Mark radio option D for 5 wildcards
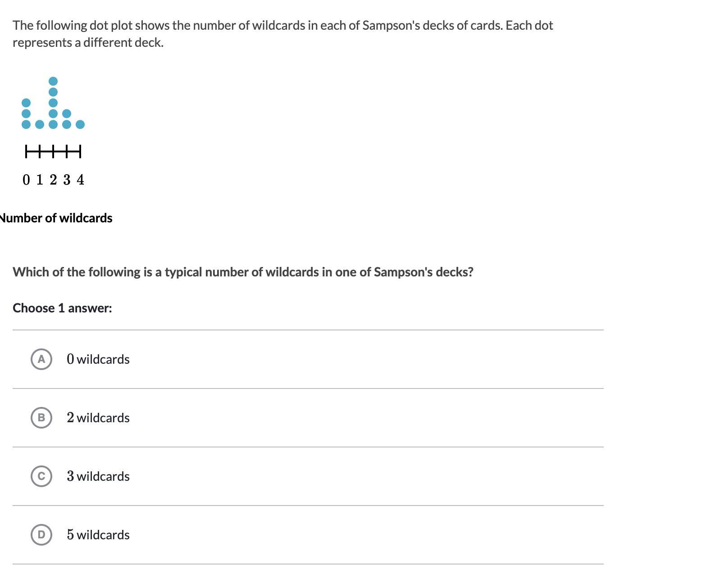 (x=41, y=535)
